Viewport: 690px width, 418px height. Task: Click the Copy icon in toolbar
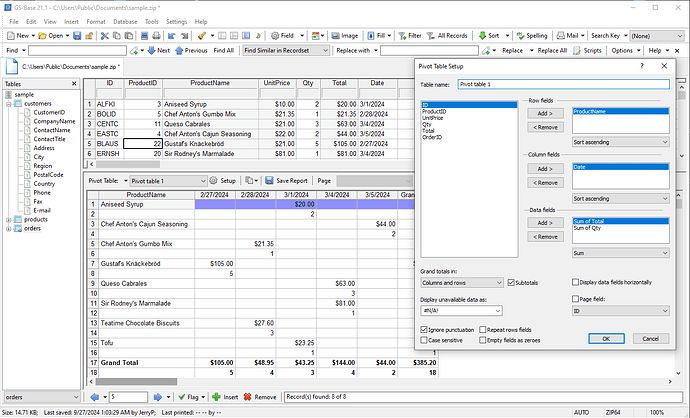click(x=117, y=36)
